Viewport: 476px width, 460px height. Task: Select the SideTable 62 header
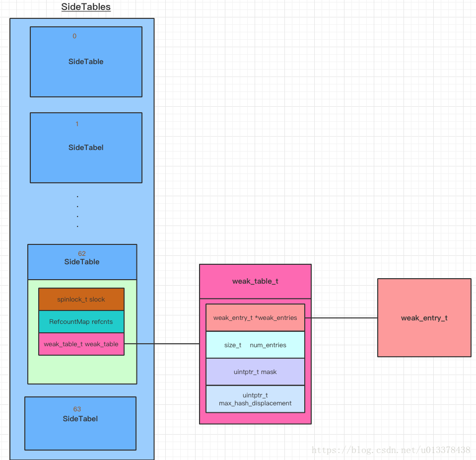pyautogui.click(x=82, y=262)
